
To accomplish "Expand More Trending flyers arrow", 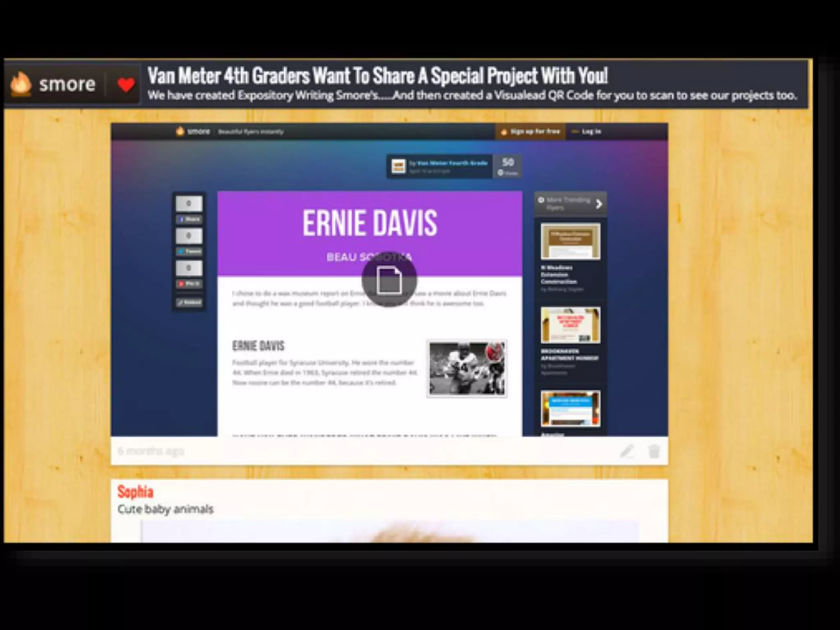I will tap(598, 203).
